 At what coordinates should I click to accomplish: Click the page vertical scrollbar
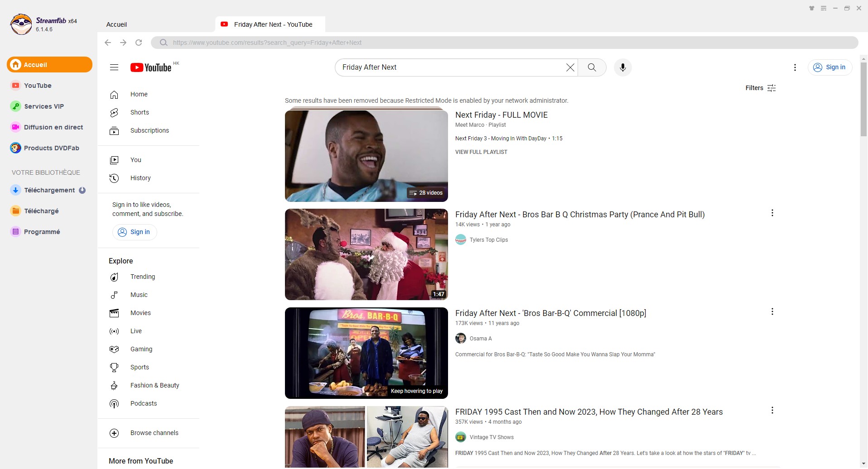point(863,100)
